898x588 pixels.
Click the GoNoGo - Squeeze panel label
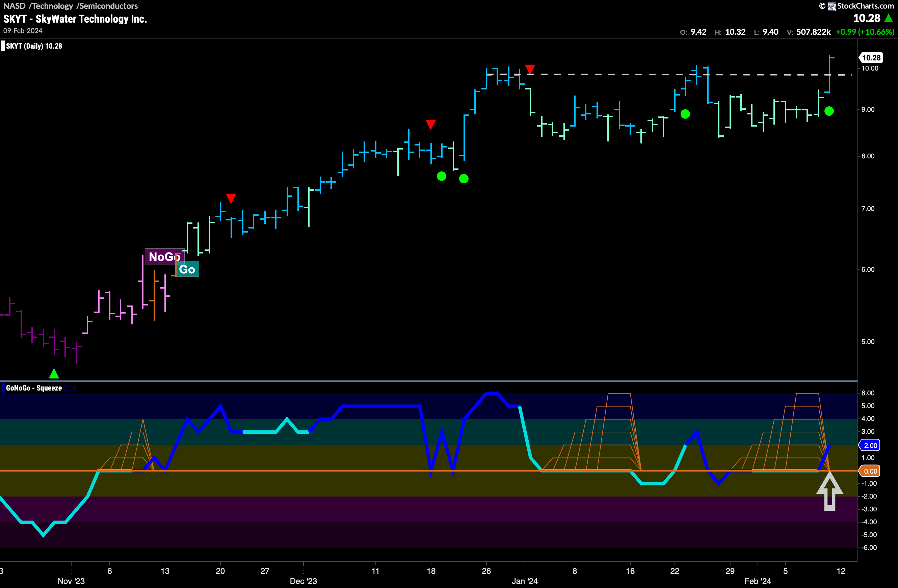point(34,388)
